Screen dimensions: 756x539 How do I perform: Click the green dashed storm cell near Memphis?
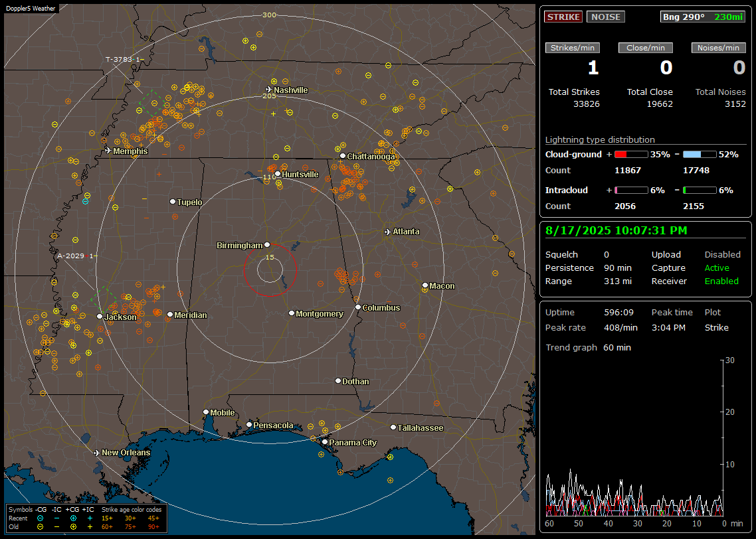[152, 103]
